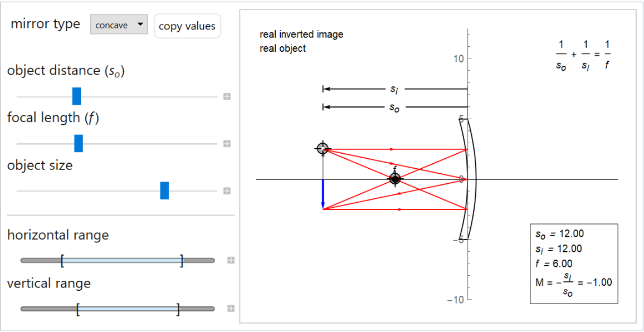The image size is (644, 332).
Task: Click the left bracket of vertical range
Action: coord(78,309)
